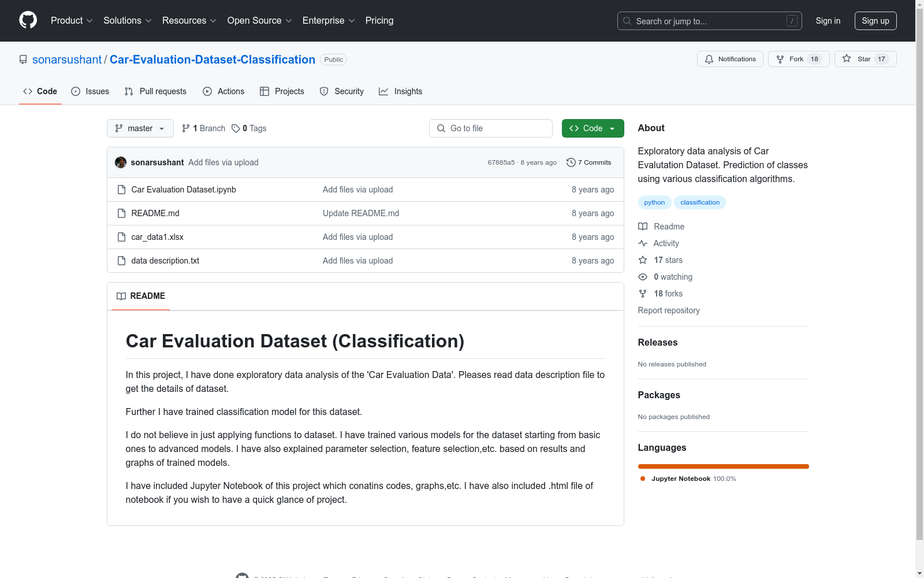
Task: Open the data description.txt file
Action: tap(165, 261)
